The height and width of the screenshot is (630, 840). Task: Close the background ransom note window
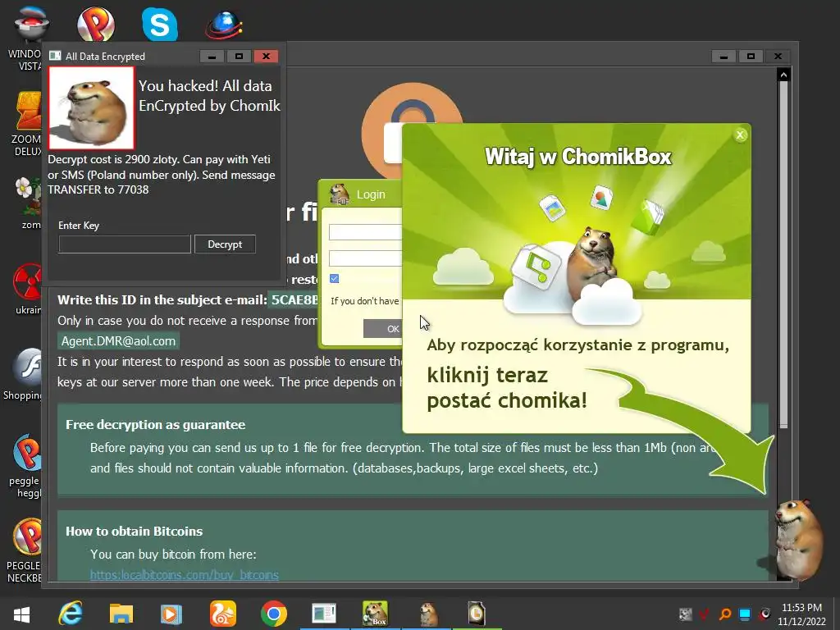[778, 57]
